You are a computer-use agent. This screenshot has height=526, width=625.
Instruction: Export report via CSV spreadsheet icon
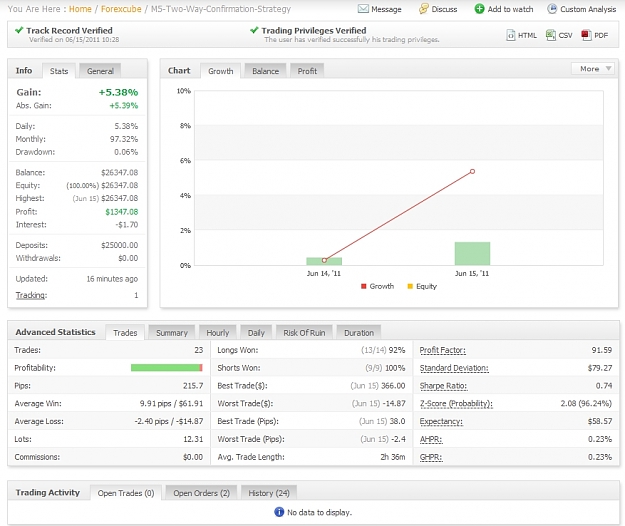[550, 35]
